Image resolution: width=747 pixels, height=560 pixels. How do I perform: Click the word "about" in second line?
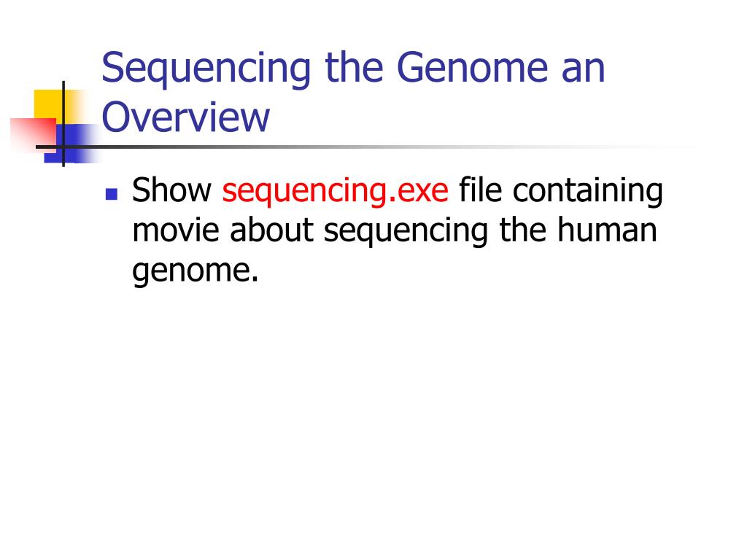click(x=271, y=230)
